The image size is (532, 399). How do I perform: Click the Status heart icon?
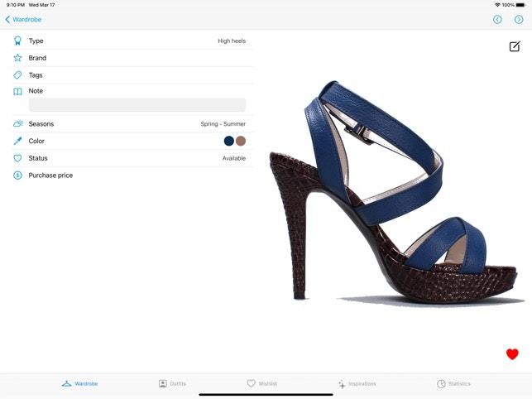pyautogui.click(x=17, y=158)
